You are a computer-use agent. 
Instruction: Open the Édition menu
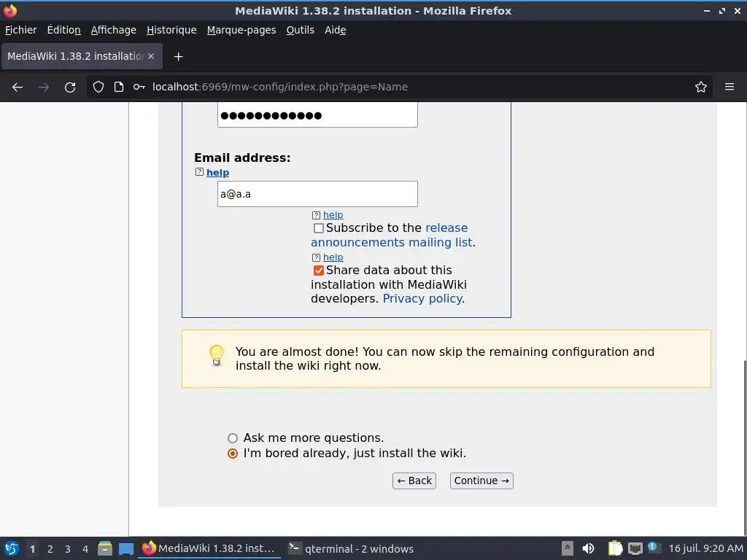coord(64,30)
